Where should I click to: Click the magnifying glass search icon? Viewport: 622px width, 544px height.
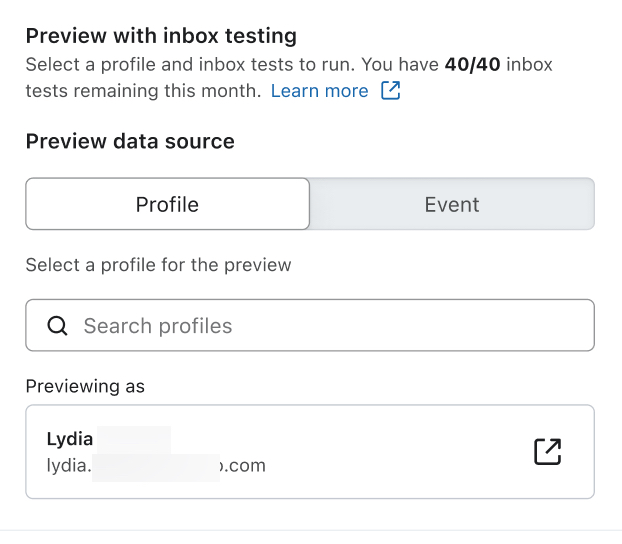point(58,326)
